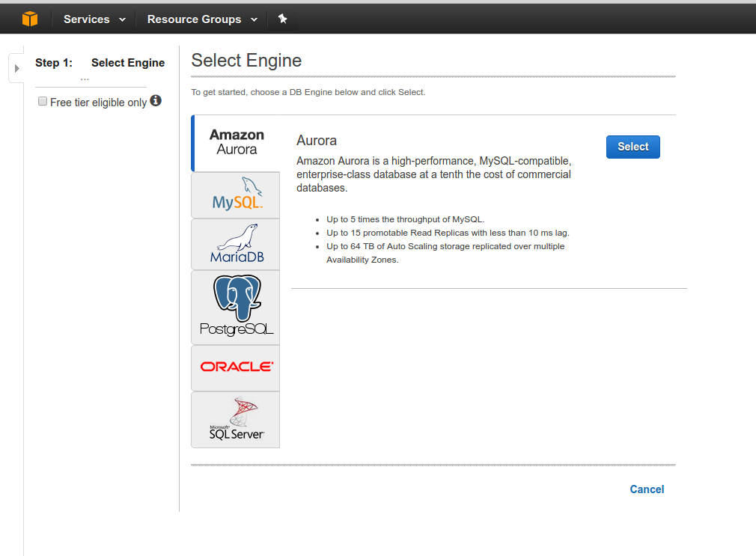Click the Free tier eligible only label

point(98,102)
